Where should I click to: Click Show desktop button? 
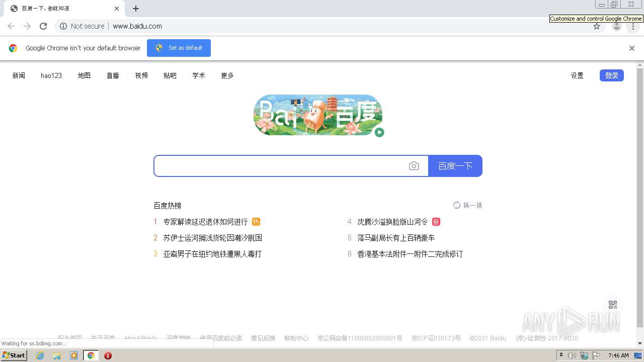638,355
